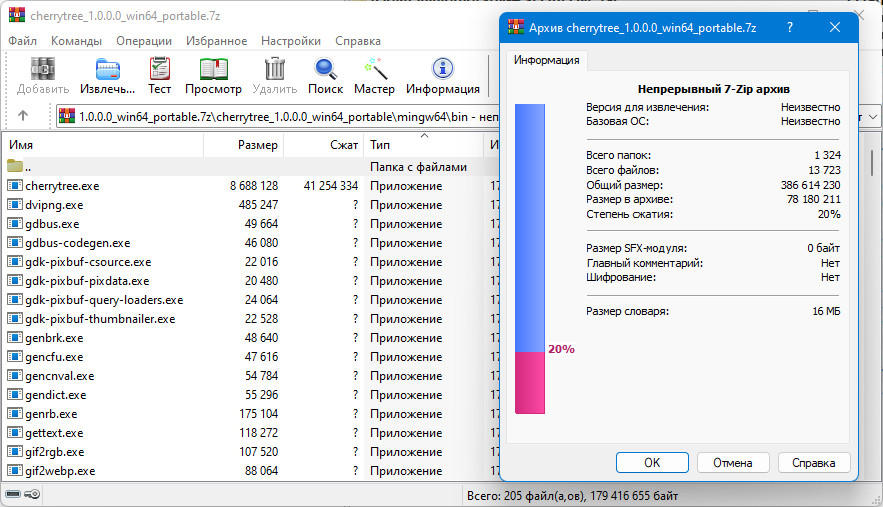Click the WinRAR icon in the address bar
Image resolution: width=883 pixels, height=507 pixels.
point(66,116)
